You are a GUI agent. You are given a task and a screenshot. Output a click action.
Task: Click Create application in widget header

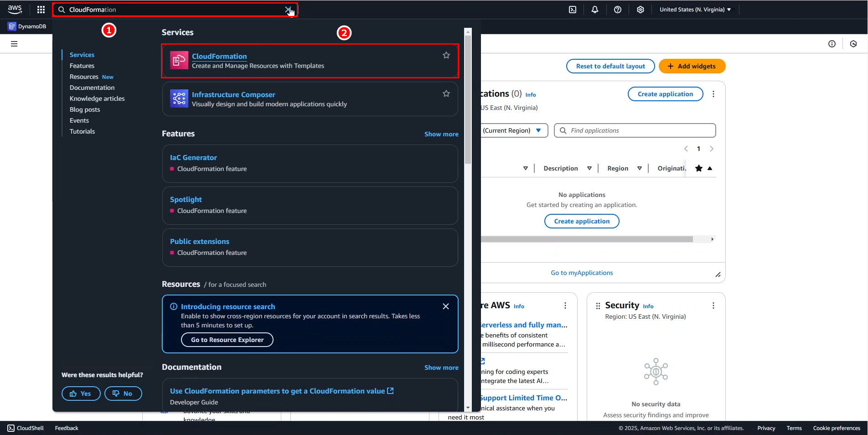point(665,94)
